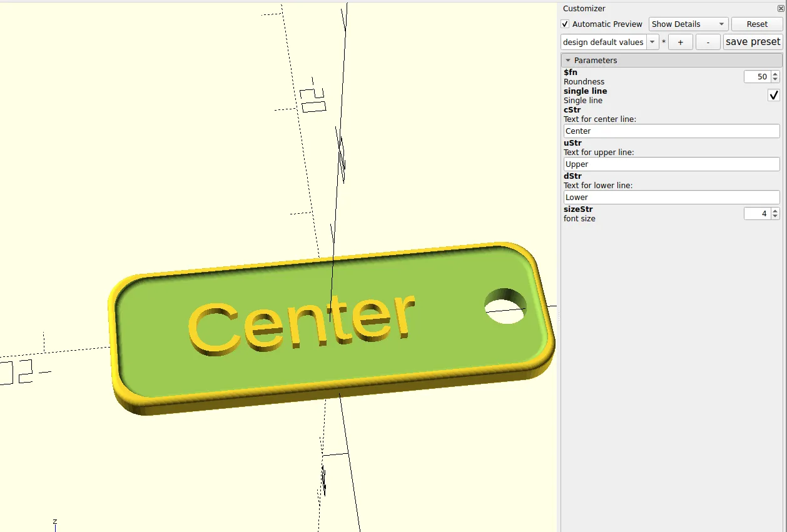Collapse the Parameters section
Screen dimensions: 787x532
pos(671,61)
